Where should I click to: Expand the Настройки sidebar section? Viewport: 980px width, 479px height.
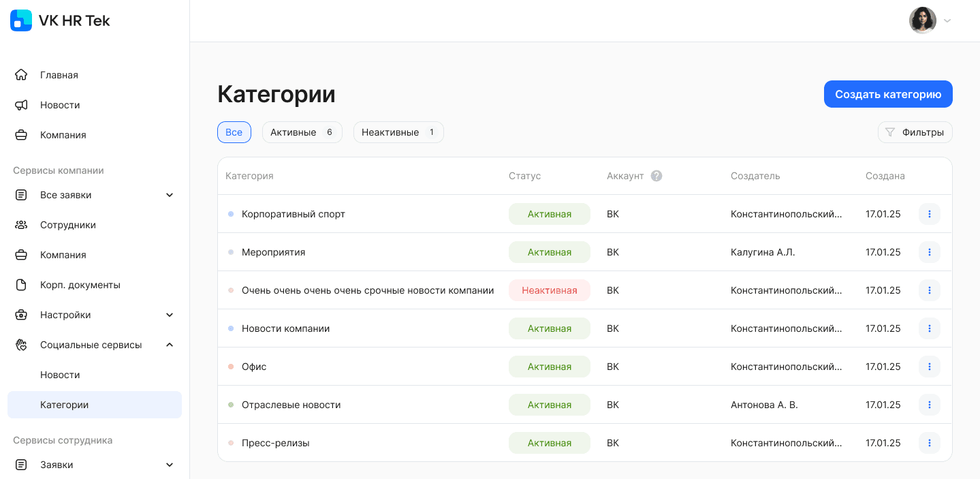(x=170, y=315)
